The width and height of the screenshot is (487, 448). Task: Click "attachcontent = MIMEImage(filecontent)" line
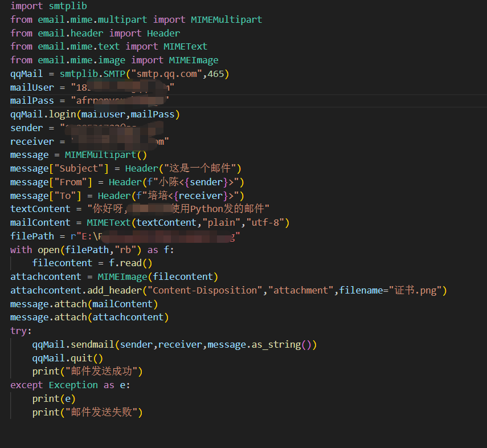coord(114,276)
